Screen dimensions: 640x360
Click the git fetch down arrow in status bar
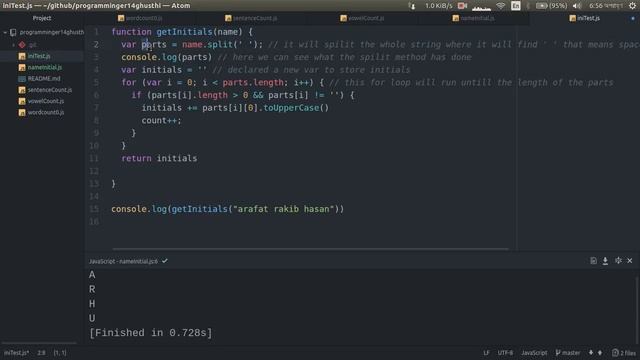(591, 353)
